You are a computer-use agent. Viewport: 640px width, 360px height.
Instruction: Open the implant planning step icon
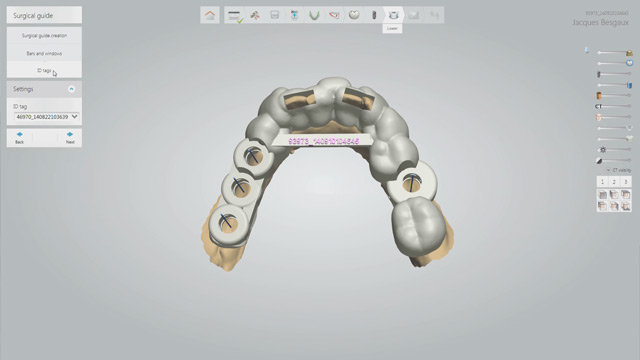(373, 16)
